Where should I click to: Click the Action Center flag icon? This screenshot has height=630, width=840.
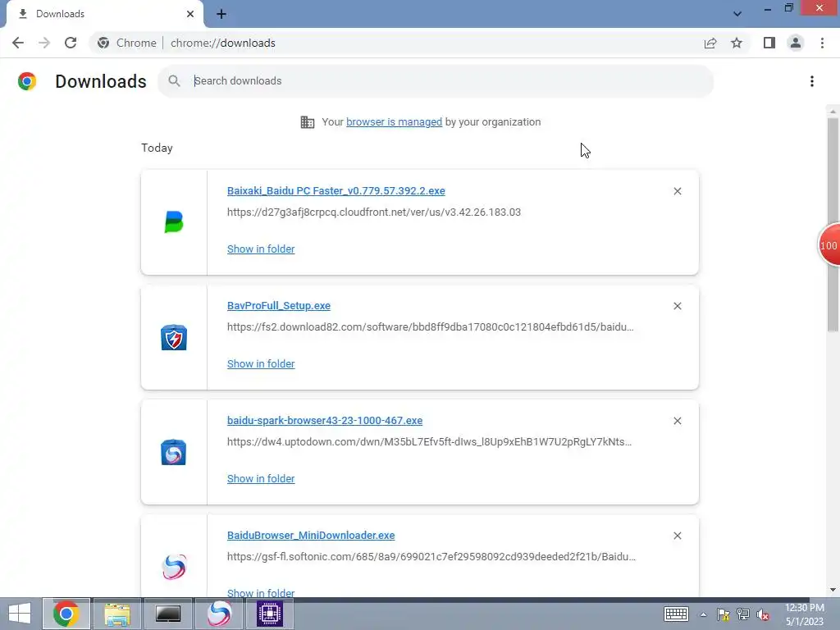724,614
